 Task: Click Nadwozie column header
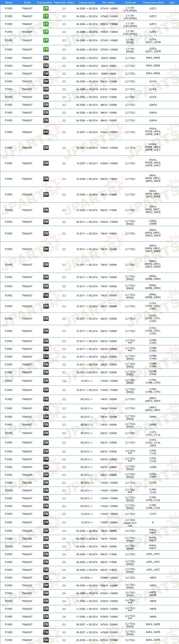pos(130,3)
